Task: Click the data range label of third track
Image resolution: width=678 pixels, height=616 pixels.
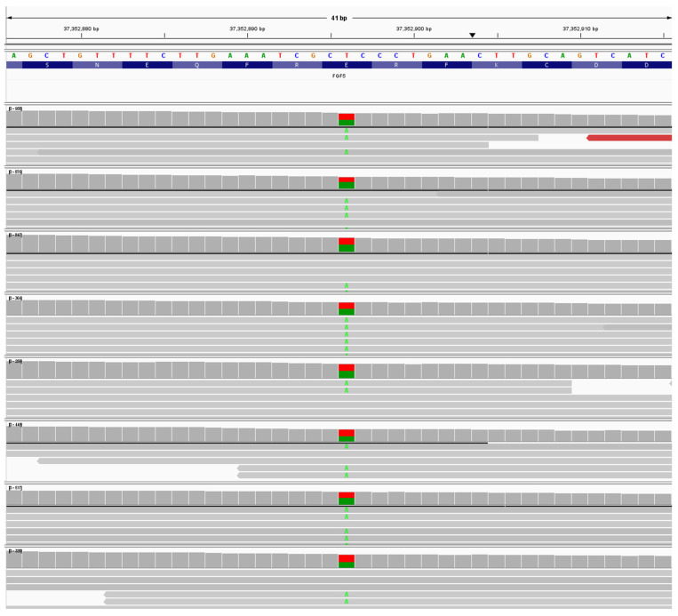Action: pos(15,236)
